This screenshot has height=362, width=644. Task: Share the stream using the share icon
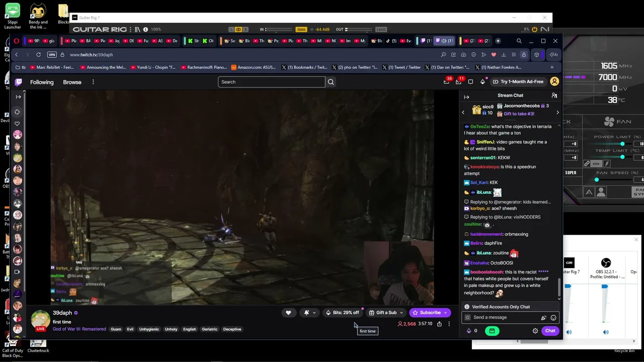(x=439, y=324)
